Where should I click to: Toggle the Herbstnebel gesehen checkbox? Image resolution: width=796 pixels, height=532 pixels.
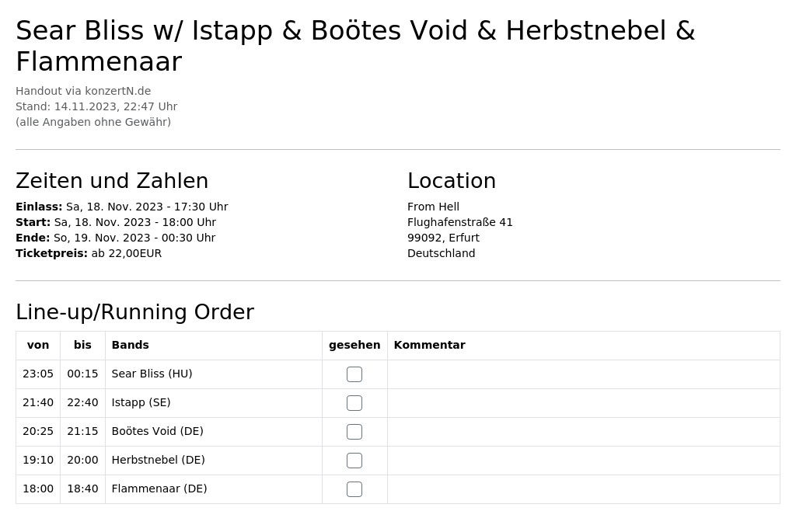pyautogui.click(x=354, y=461)
